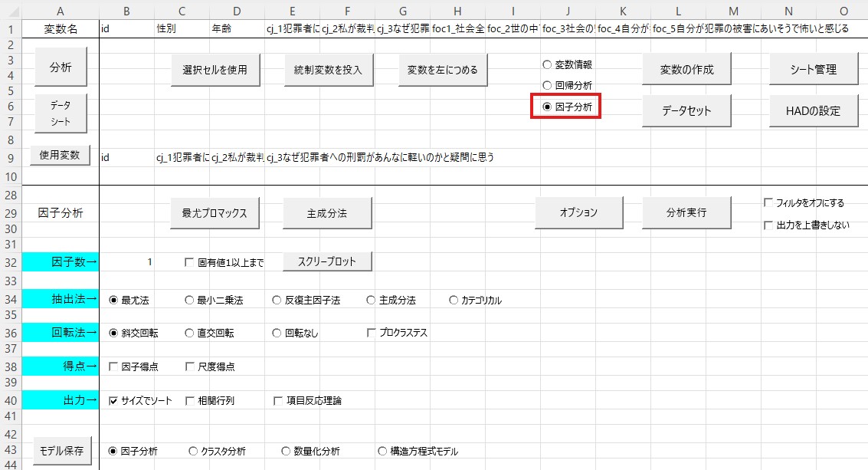The width and height of the screenshot is (868, 470).
Task: Toggle 固有値1以上まで checkbox
Action: coord(190,262)
